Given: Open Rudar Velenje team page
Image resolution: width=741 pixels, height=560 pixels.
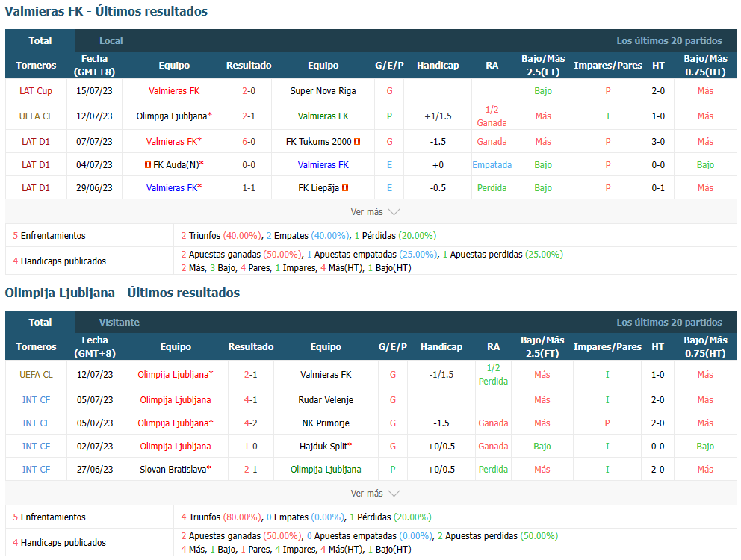Looking at the screenshot, I should [x=326, y=400].
